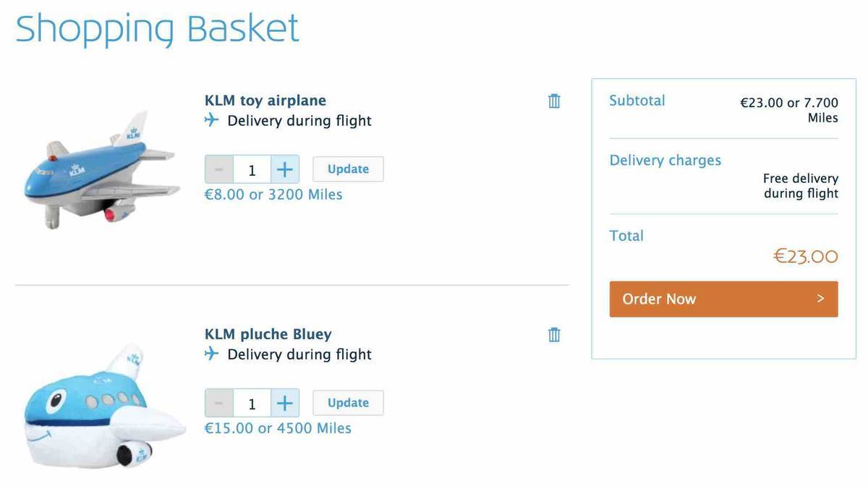Screen dimensions: 868x489
Task: Click the arrow on Order Now button
Action: pos(820,299)
